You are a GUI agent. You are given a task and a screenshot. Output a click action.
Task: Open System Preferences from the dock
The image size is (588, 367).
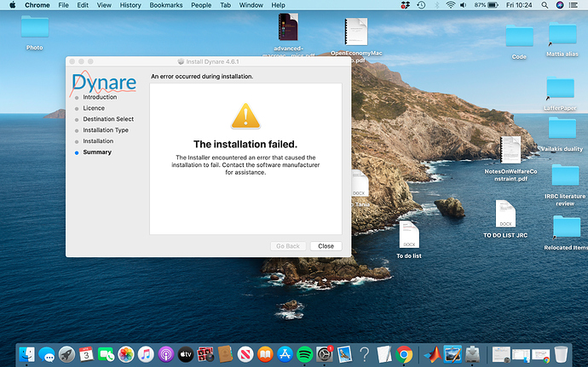[325, 354]
